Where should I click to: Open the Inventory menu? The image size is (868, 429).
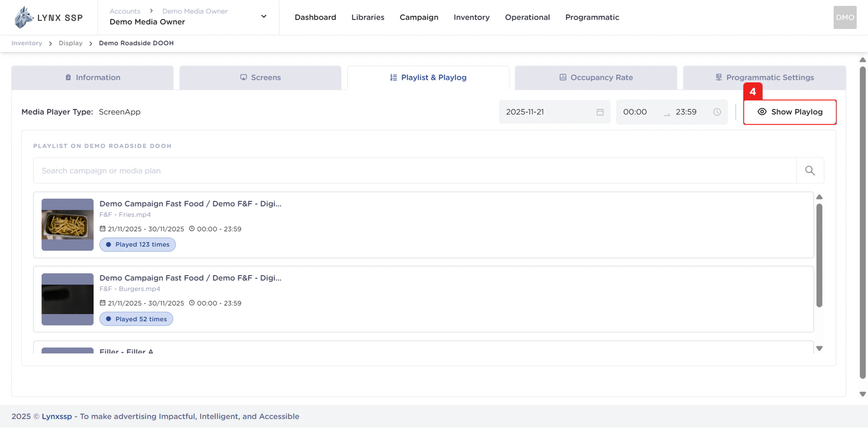coord(472,17)
